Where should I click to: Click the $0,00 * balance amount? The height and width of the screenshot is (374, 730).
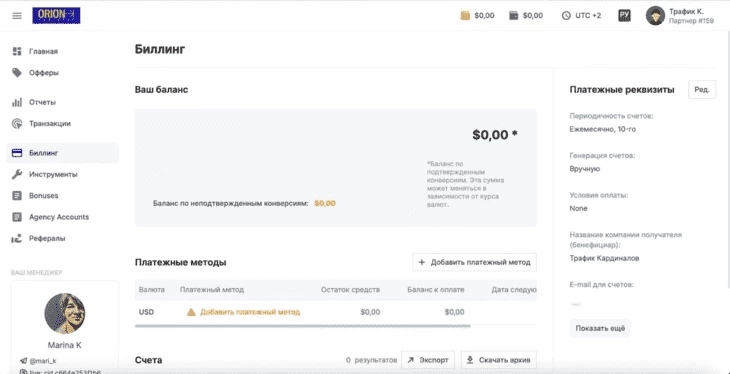pyautogui.click(x=495, y=135)
